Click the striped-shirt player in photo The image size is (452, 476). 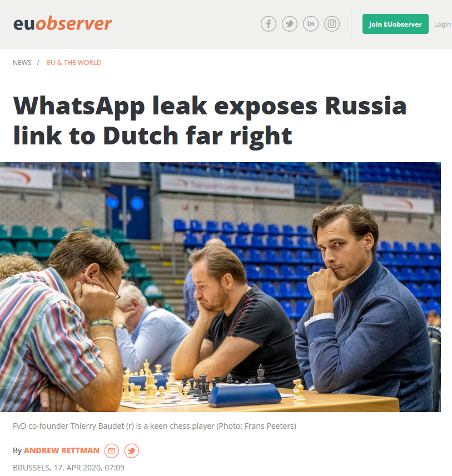tap(61, 322)
